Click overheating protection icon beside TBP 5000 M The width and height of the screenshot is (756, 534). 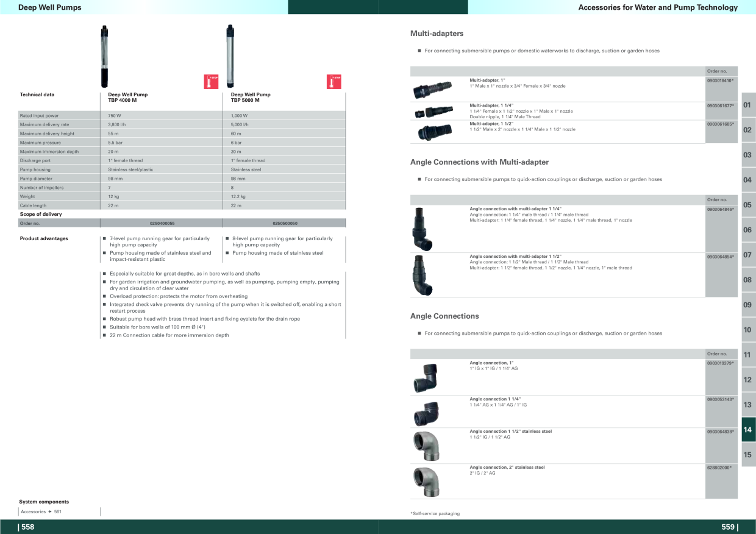334,82
